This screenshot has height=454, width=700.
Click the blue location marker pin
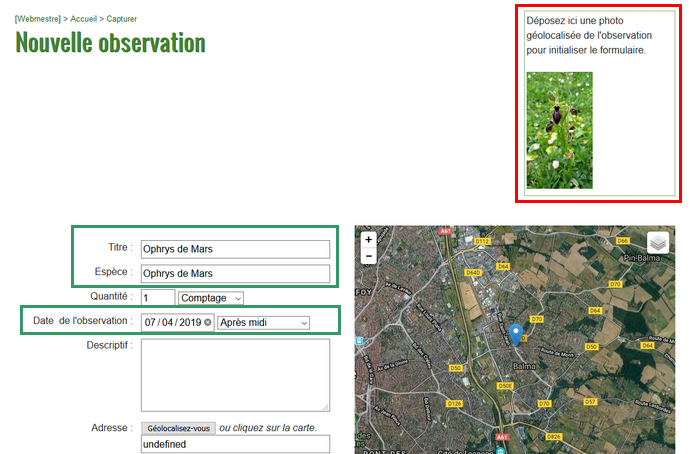[516, 335]
